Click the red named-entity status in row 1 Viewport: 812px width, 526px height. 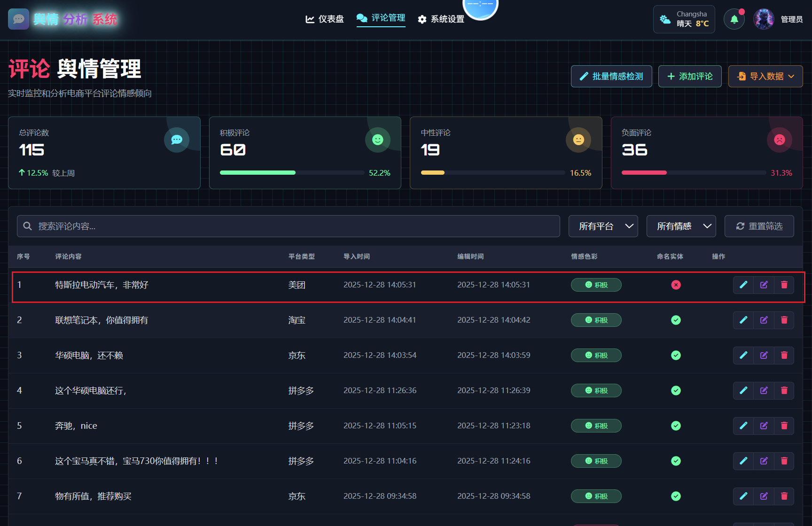pyautogui.click(x=676, y=285)
